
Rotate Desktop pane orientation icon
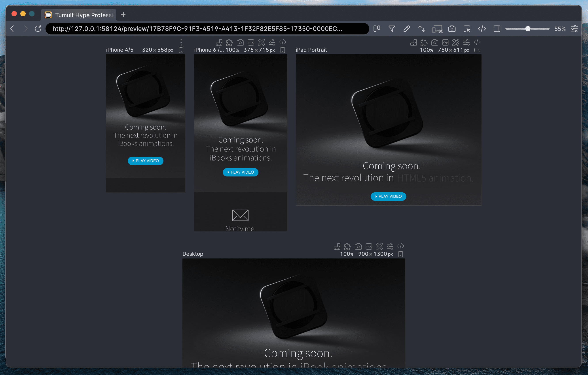point(401,254)
